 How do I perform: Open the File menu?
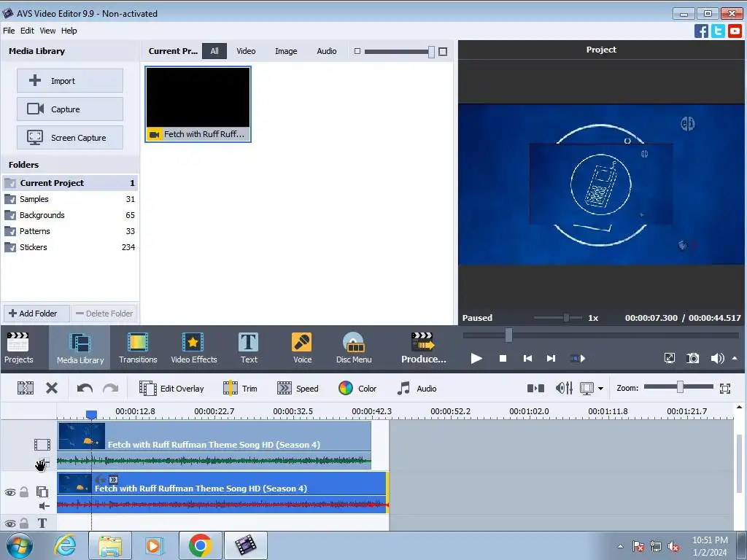click(9, 31)
